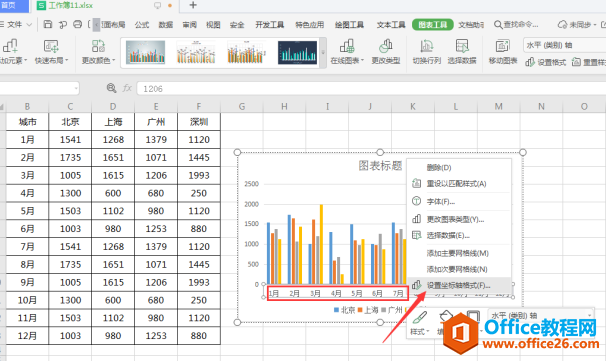The width and height of the screenshot is (606, 361).
Task: Click the new tab plus icon
Action: tap(193, 5)
